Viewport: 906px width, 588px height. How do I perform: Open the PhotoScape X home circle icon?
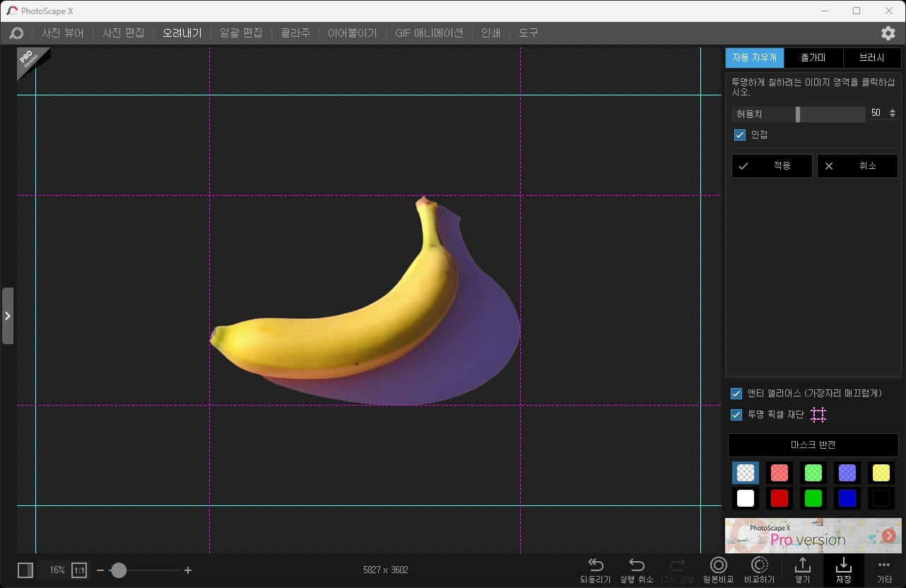(16, 33)
